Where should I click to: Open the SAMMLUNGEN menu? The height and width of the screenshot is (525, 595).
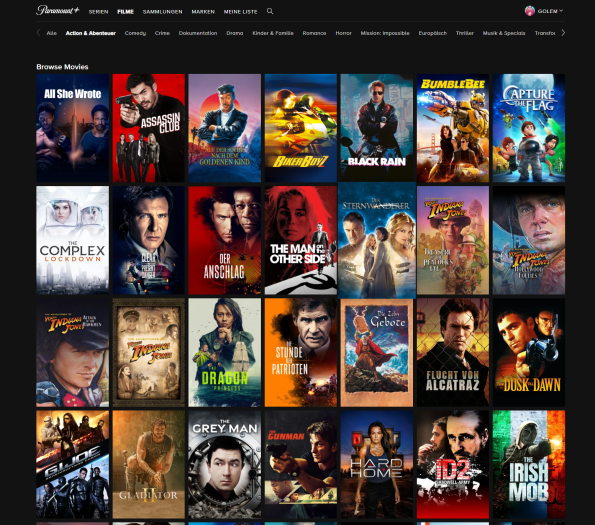pyautogui.click(x=162, y=12)
